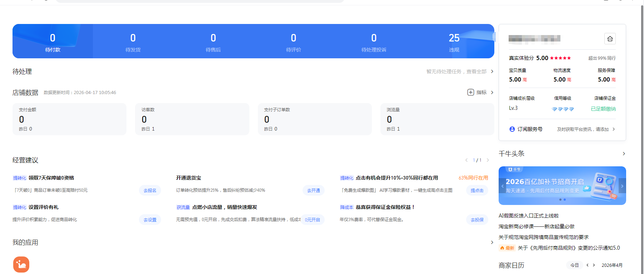Expand 查看全部 pending tasks chevron
The width and height of the screenshot is (644, 274).
492,72
